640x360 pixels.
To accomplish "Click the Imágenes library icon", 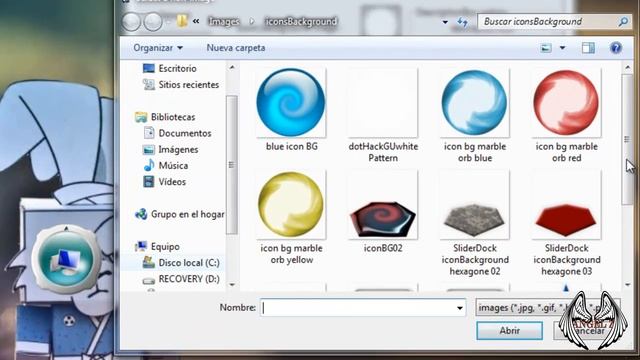I will point(149,149).
